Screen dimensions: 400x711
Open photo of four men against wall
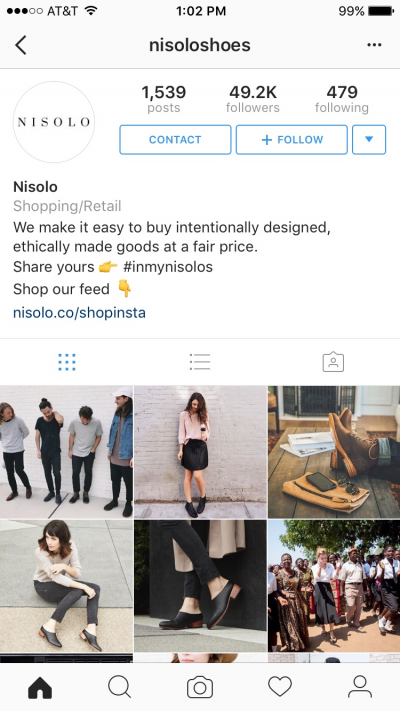[66, 452]
